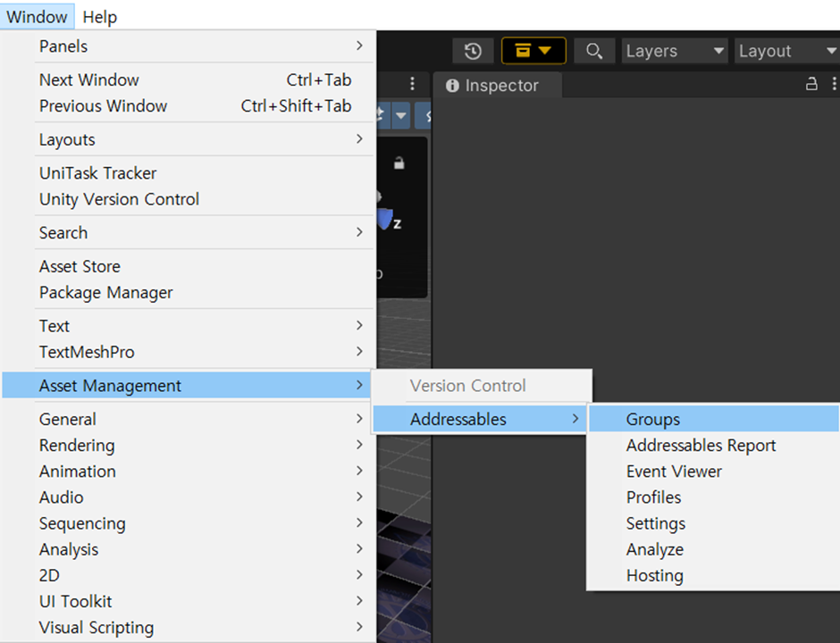The width and height of the screenshot is (840, 643).
Task: Expand the Search submenu
Action: point(188,233)
